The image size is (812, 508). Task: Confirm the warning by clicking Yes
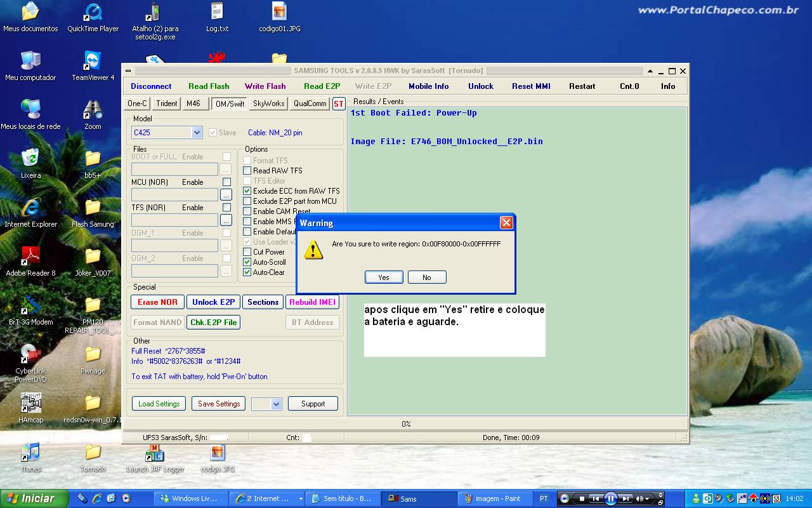click(x=384, y=277)
